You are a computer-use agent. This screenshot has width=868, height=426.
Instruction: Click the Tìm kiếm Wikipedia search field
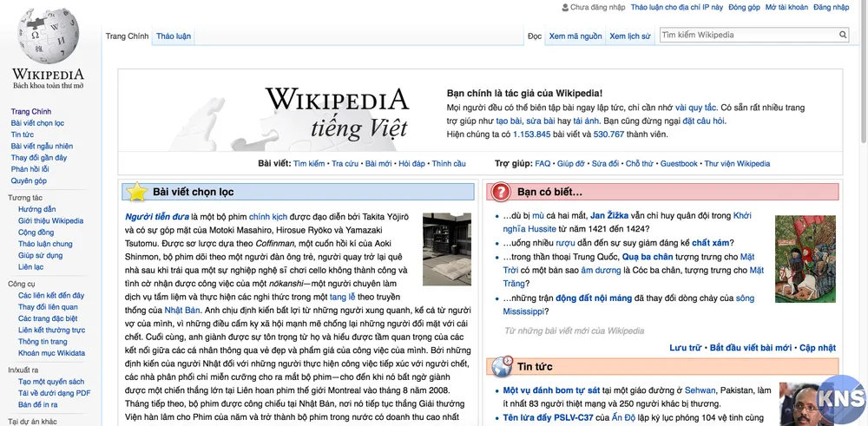746,36
